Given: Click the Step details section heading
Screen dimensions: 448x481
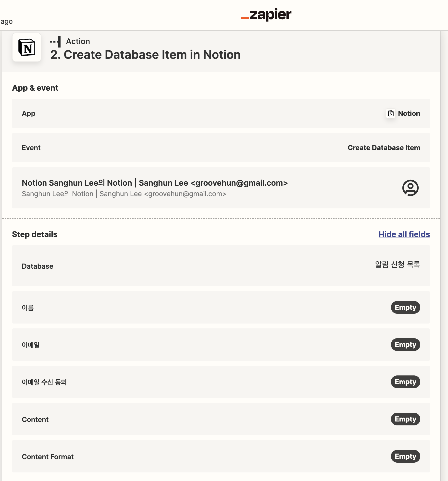Looking at the screenshot, I should click(x=35, y=234).
